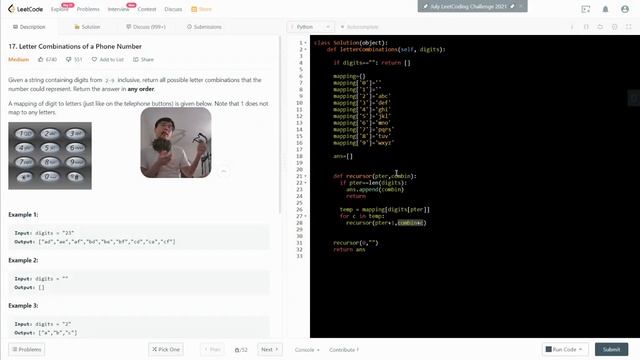Collapse the for loop fold at line 27
This screenshot has width=640, height=360.
[305, 216]
